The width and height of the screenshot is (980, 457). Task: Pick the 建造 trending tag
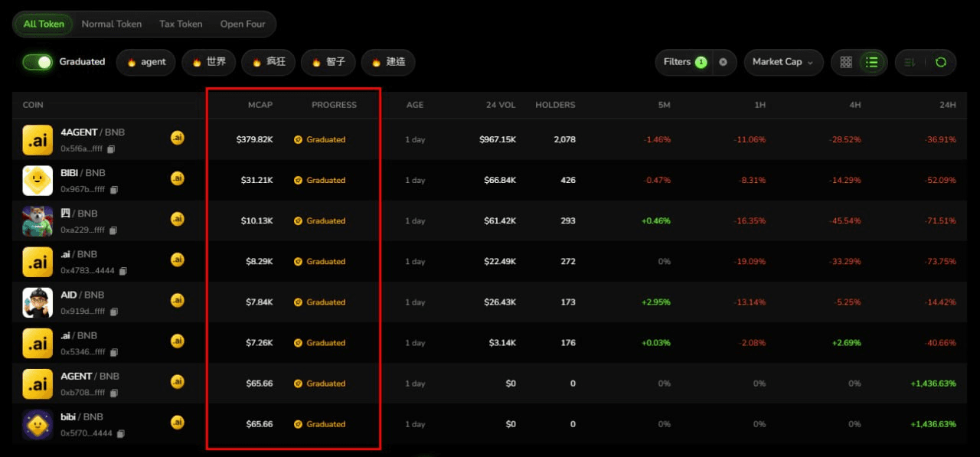tap(388, 62)
